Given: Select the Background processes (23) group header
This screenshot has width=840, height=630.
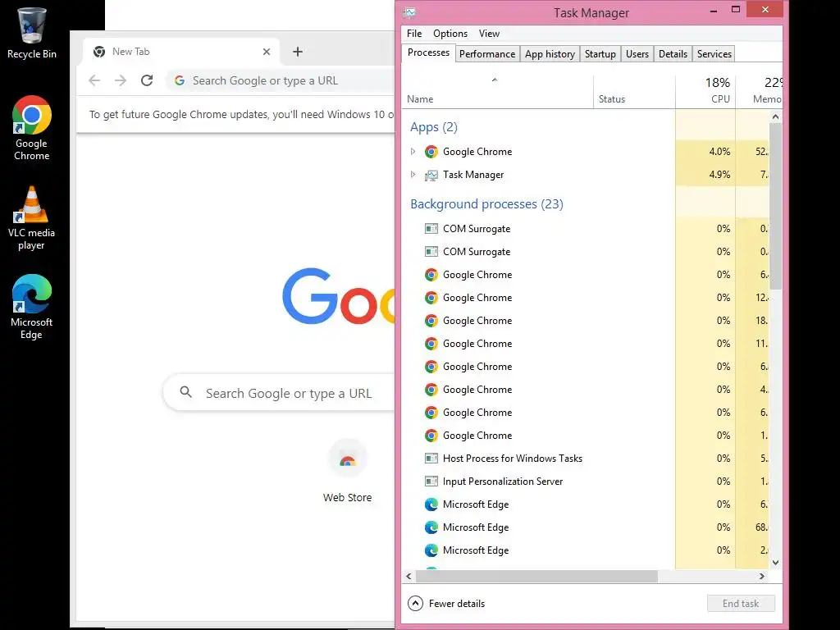Looking at the screenshot, I should (x=486, y=204).
